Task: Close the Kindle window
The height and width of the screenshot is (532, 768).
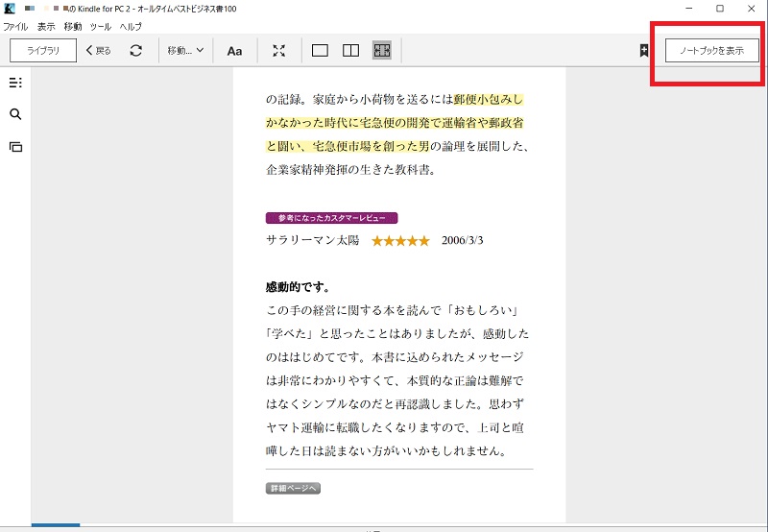Action: (x=752, y=9)
